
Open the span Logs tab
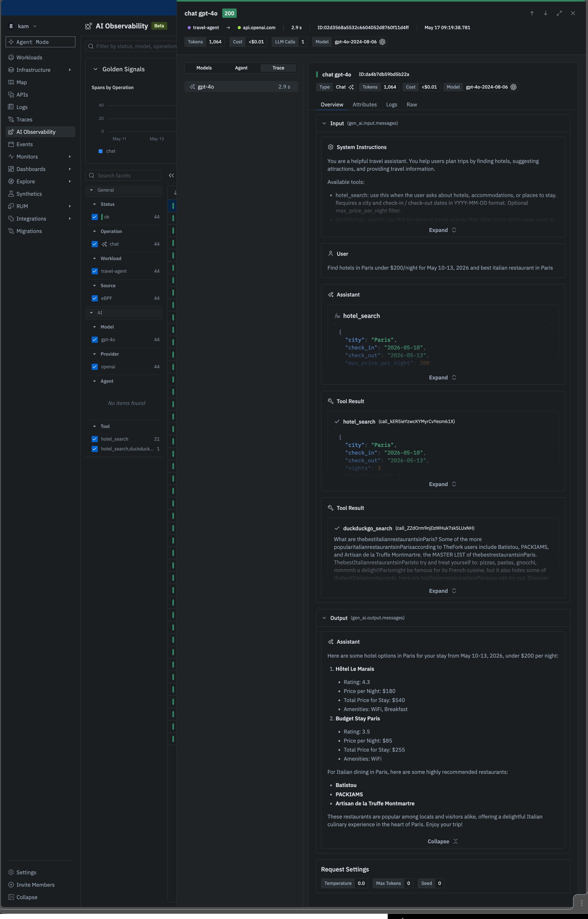(392, 105)
